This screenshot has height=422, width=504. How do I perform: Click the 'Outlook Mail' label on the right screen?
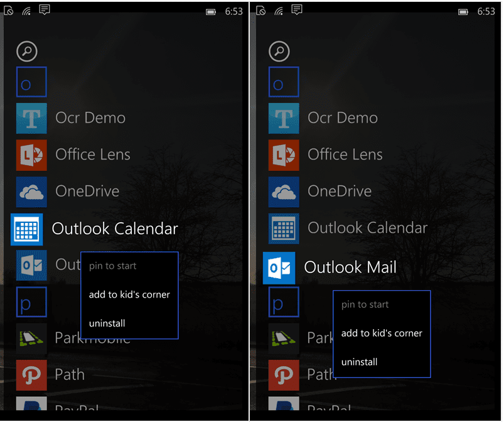click(x=350, y=268)
